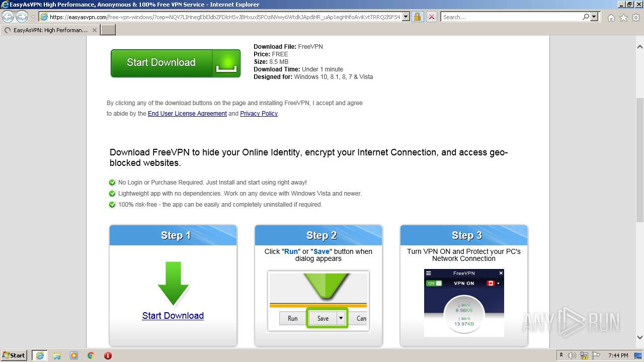Screen dimensions: 644x362
Task: Focus the address bar URL field
Action: (x=224, y=17)
